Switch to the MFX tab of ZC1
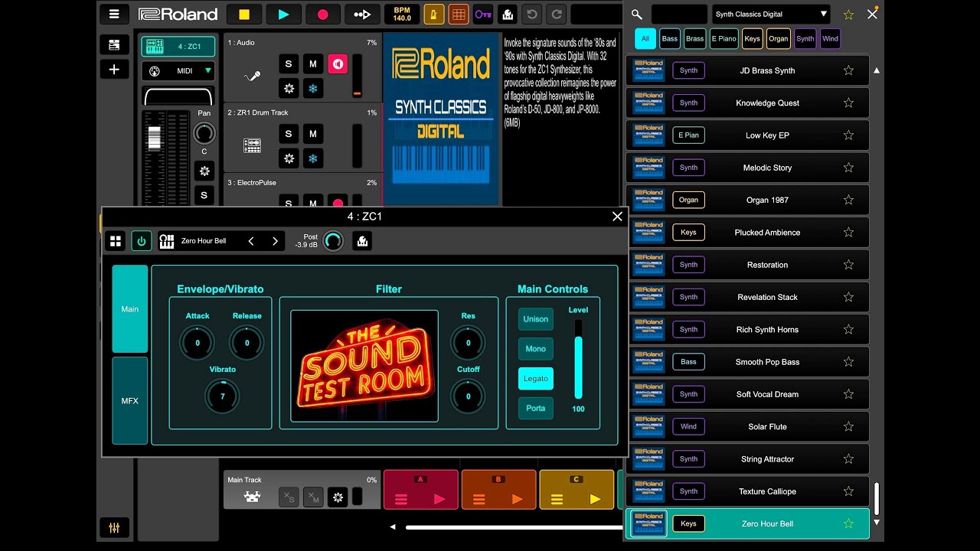 [130, 400]
